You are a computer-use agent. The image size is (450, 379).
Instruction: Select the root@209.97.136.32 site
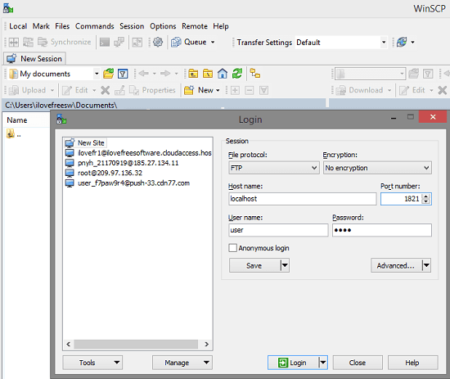[104, 173]
